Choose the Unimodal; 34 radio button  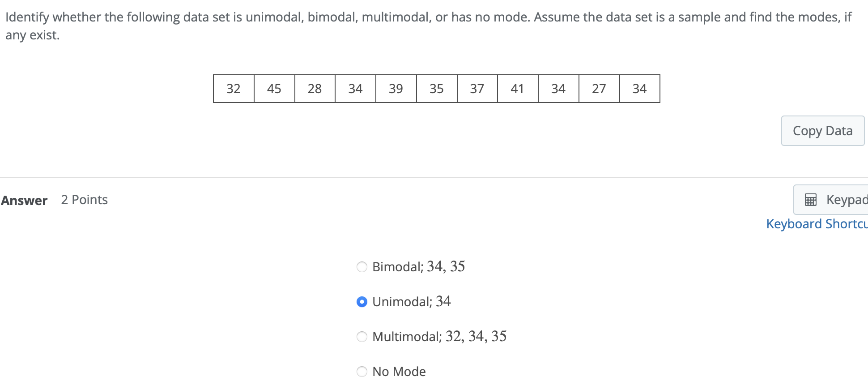[362, 302]
